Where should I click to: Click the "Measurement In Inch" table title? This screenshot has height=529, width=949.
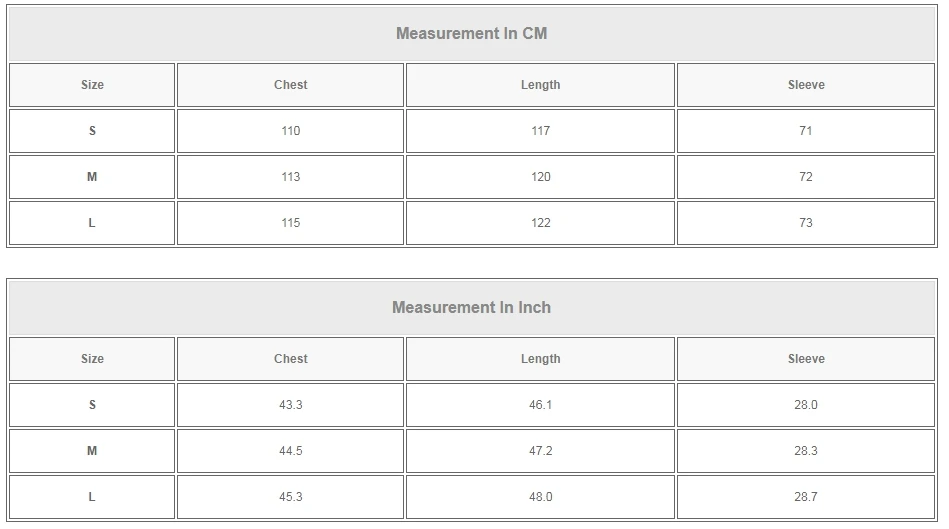coord(472,308)
